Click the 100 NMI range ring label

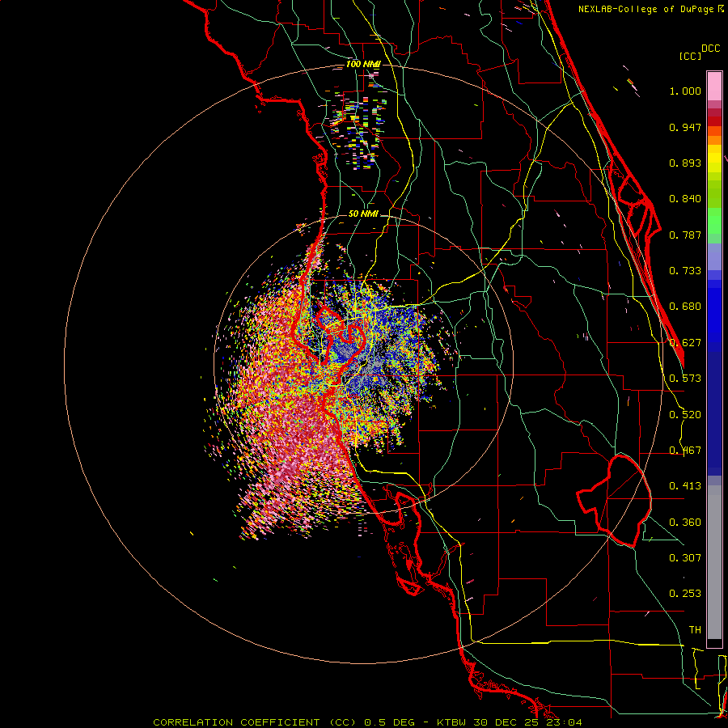pos(363,64)
